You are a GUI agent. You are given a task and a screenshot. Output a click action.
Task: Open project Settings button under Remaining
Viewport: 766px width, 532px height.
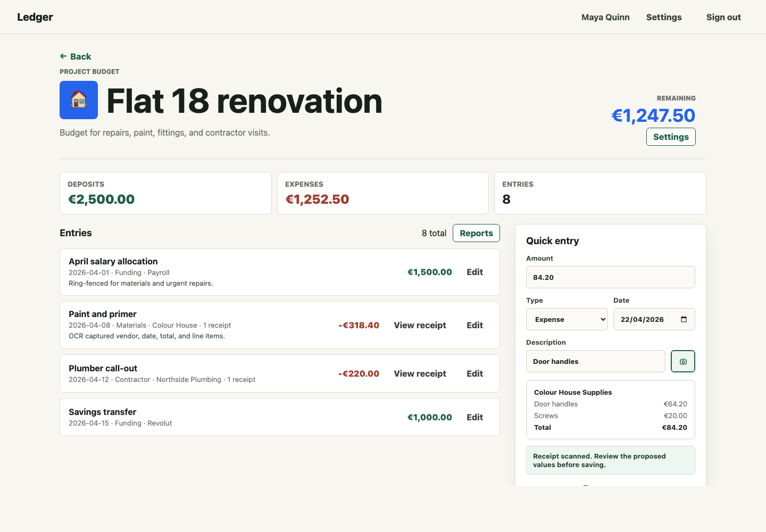[x=670, y=137]
